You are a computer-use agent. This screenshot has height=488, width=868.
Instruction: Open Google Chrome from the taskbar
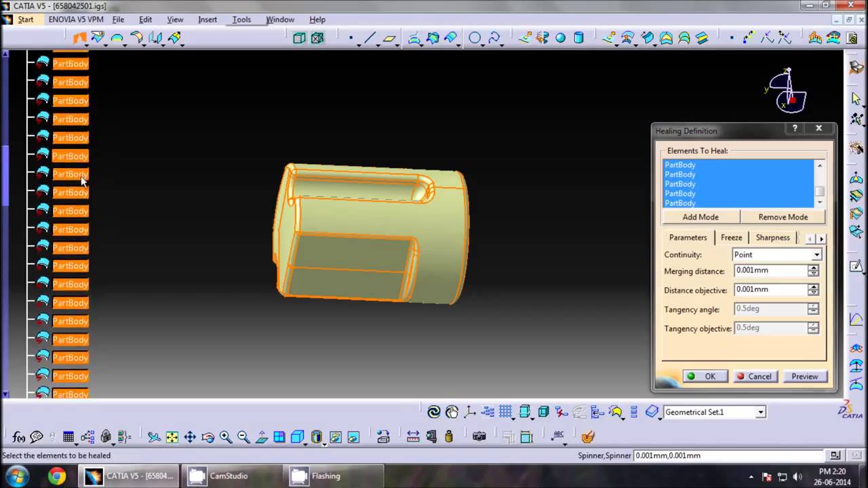click(56, 476)
